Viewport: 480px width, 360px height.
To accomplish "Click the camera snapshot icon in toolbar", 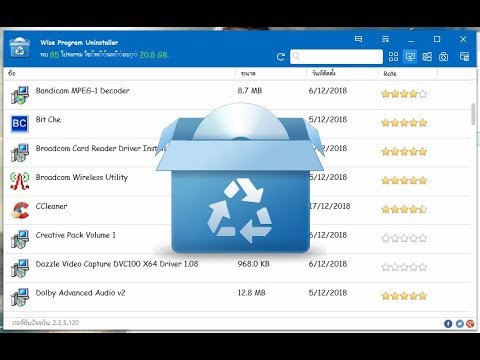I will 443,57.
